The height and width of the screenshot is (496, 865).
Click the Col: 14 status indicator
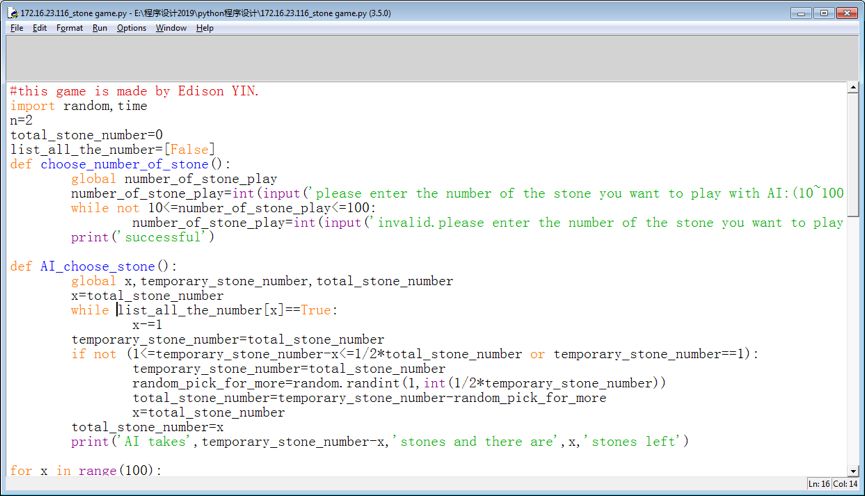[x=845, y=484]
